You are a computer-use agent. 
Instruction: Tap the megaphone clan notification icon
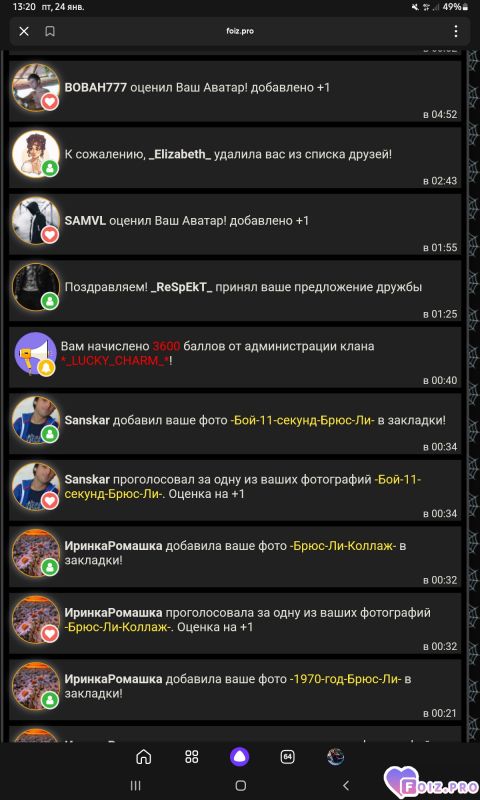point(36,354)
